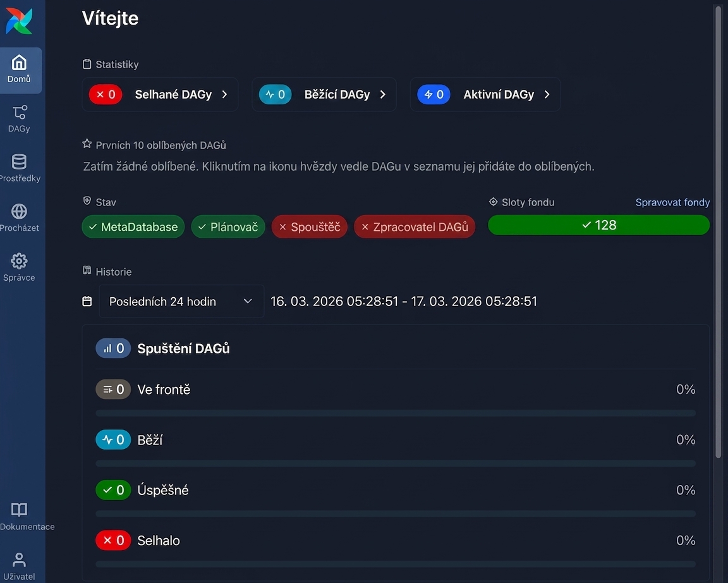Click the vertical page scrollbar

tap(719, 232)
